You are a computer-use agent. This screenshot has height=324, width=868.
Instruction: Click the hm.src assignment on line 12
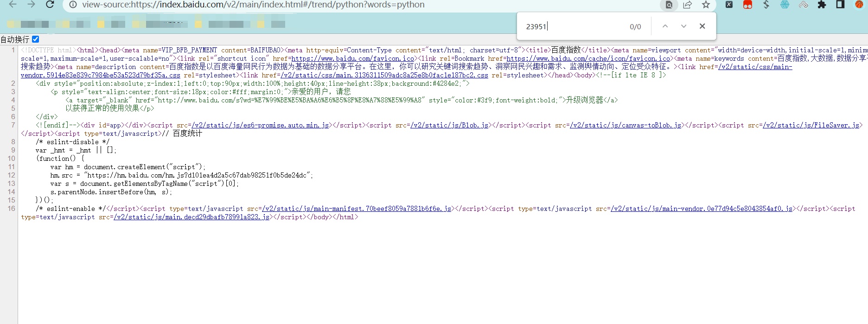[182, 176]
